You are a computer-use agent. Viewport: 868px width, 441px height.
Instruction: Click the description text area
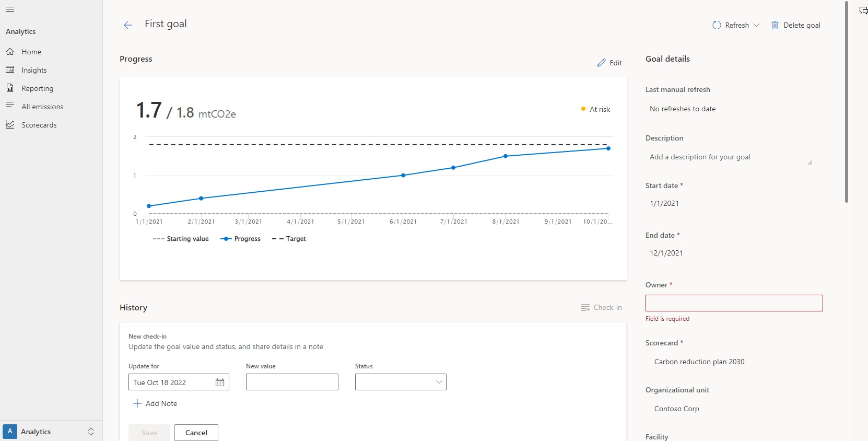coord(730,157)
